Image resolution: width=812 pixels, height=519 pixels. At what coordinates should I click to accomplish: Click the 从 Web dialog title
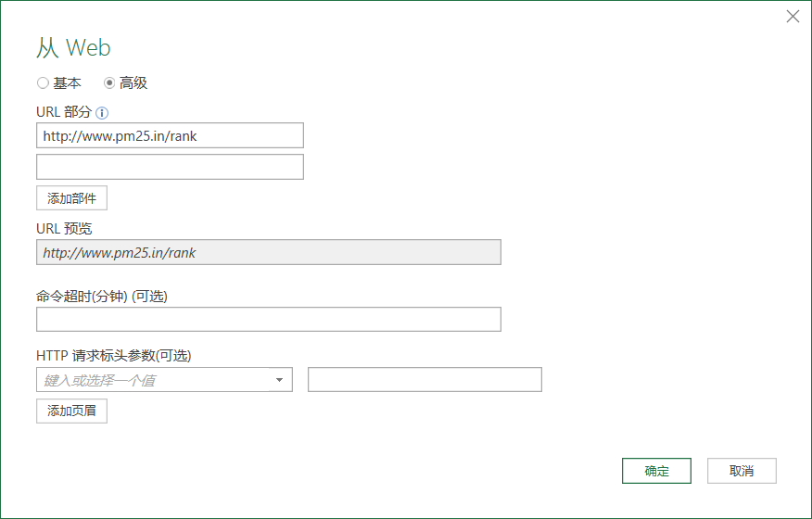coord(73,48)
